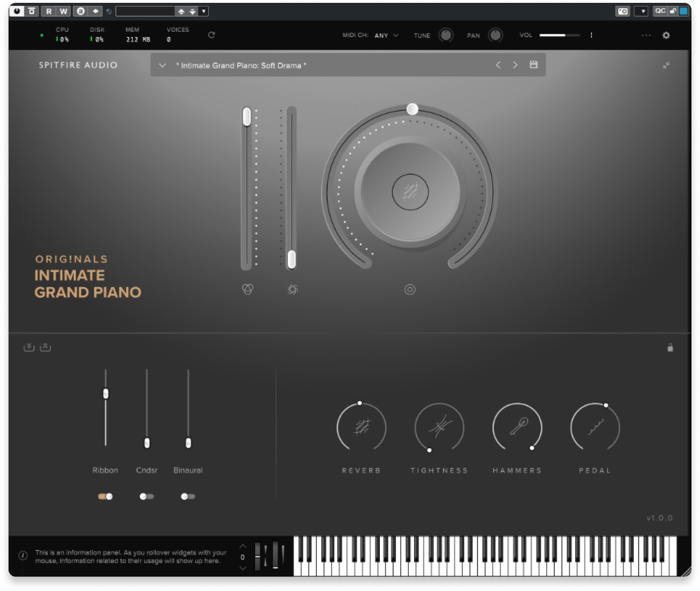The height and width of the screenshot is (591, 700).
Task: Click the refresh icon next to Voices
Action: tap(212, 35)
